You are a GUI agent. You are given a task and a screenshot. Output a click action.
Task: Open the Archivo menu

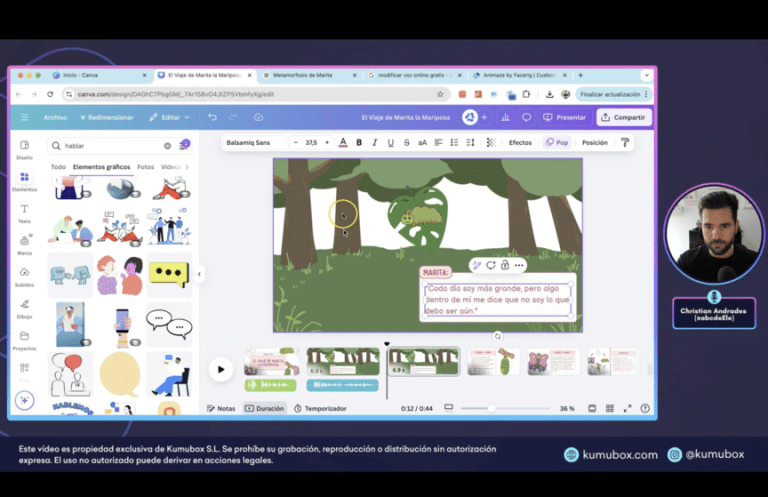pos(55,117)
